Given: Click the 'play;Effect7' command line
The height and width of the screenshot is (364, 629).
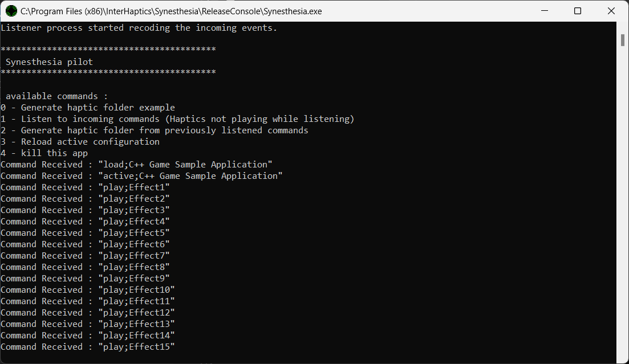Looking at the screenshot, I should (x=85, y=256).
